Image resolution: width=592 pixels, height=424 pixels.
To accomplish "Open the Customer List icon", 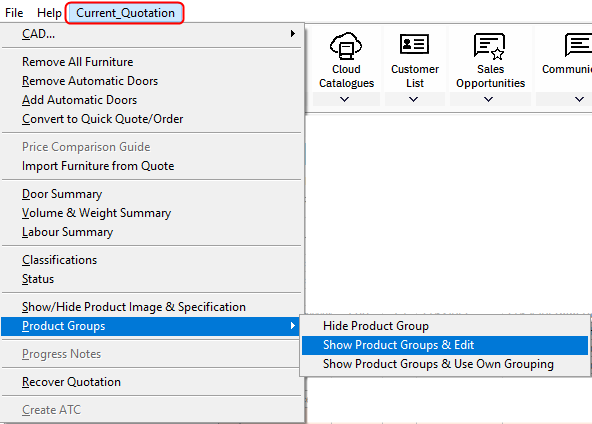I will (414, 44).
